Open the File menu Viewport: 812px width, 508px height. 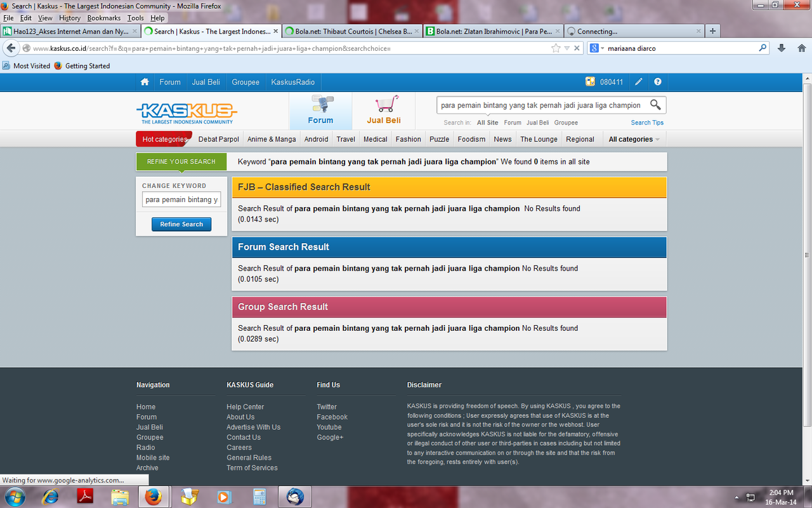(x=8, y=18)
